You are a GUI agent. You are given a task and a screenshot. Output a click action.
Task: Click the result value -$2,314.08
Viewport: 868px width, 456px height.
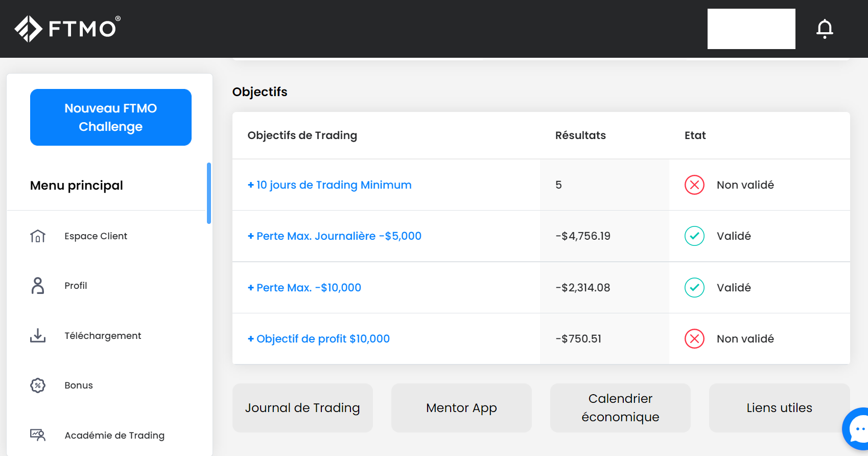pyautogui.click(x=583, y=287)
